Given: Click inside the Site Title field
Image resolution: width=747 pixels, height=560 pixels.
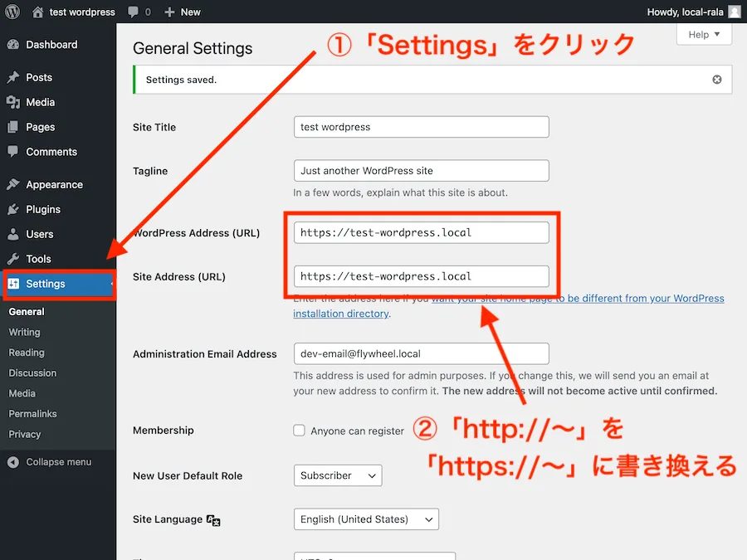Looking at the screenshot, I should pos(421,127).
